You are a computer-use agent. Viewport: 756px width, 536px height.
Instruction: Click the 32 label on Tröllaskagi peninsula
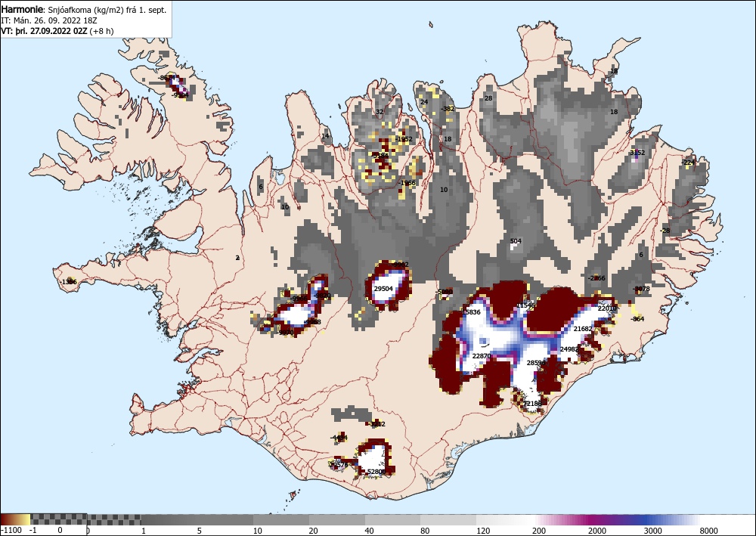point(380,112)
